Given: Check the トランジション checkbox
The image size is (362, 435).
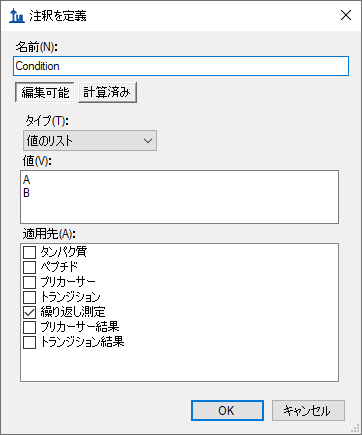Looking at the screenshot, I should pos(29,297).
